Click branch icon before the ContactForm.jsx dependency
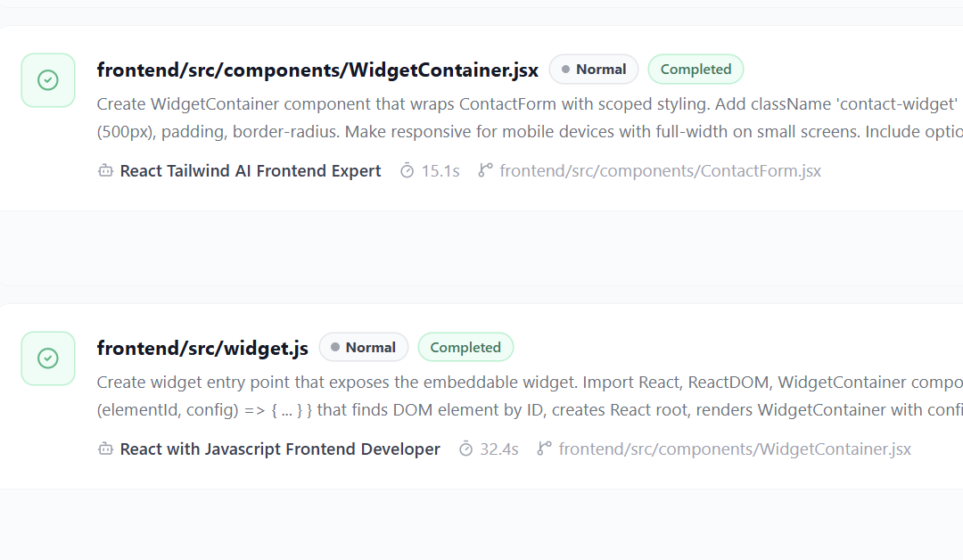 coord(486,170)
